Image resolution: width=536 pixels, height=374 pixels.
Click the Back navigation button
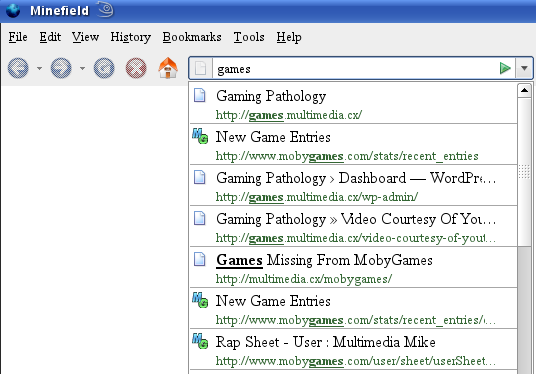pyautogui.click(x=18, y=68)
